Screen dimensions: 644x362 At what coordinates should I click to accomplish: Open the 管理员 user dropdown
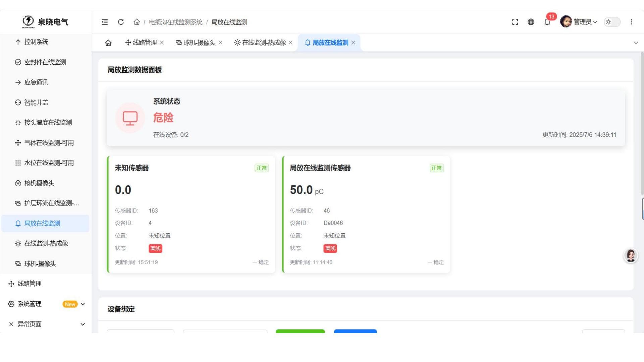pos(585,22)
